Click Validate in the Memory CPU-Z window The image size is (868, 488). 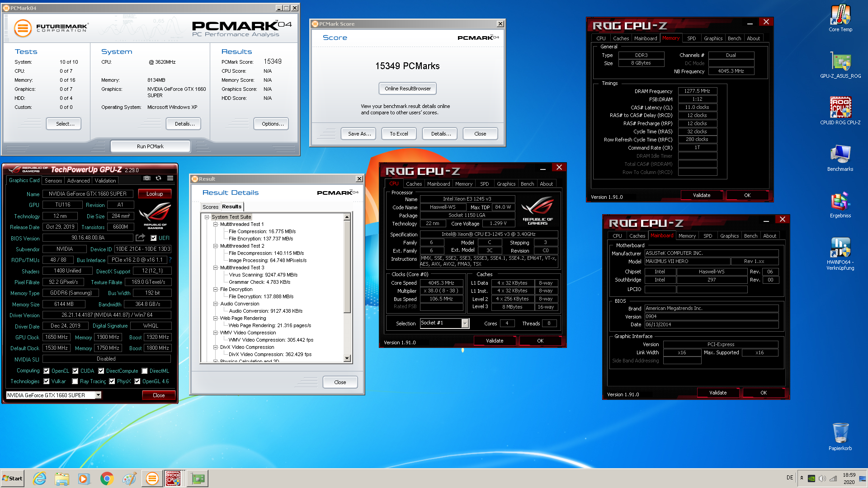pos(702,195)
